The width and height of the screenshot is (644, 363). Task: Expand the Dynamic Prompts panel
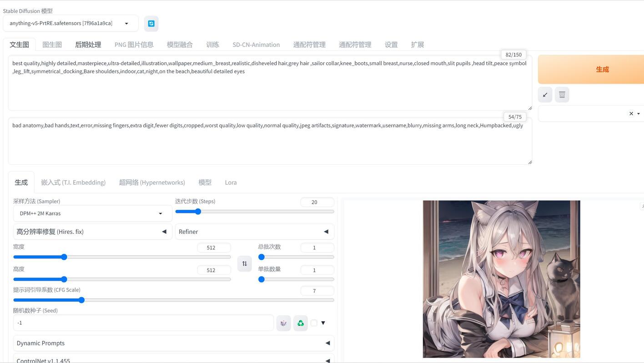(x=174, y=343)
